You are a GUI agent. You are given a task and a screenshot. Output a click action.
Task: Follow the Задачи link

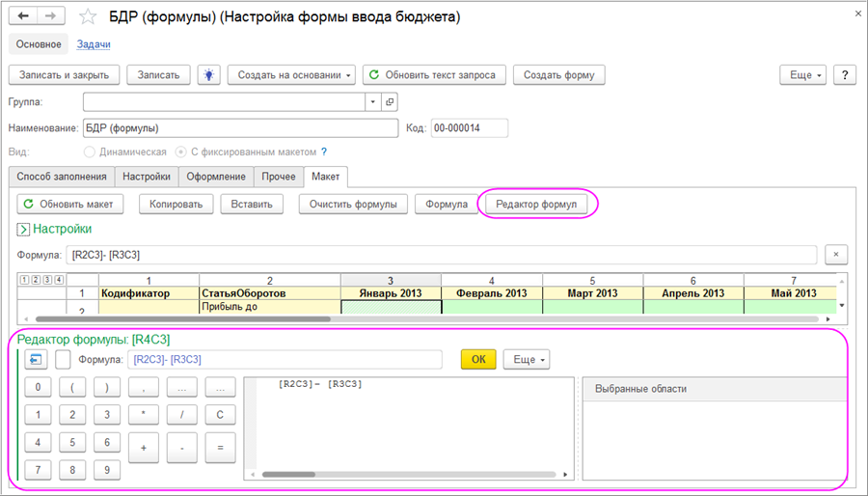[94, 44]
